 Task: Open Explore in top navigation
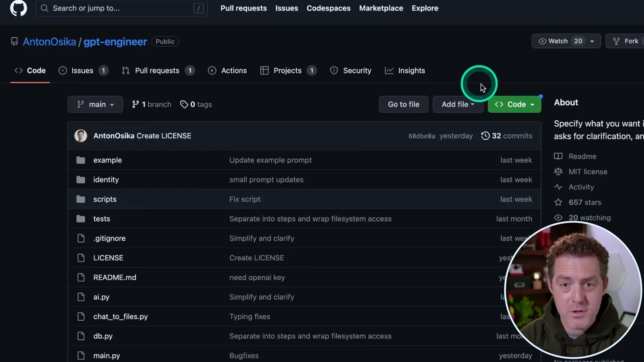click(x=425, y=8)
